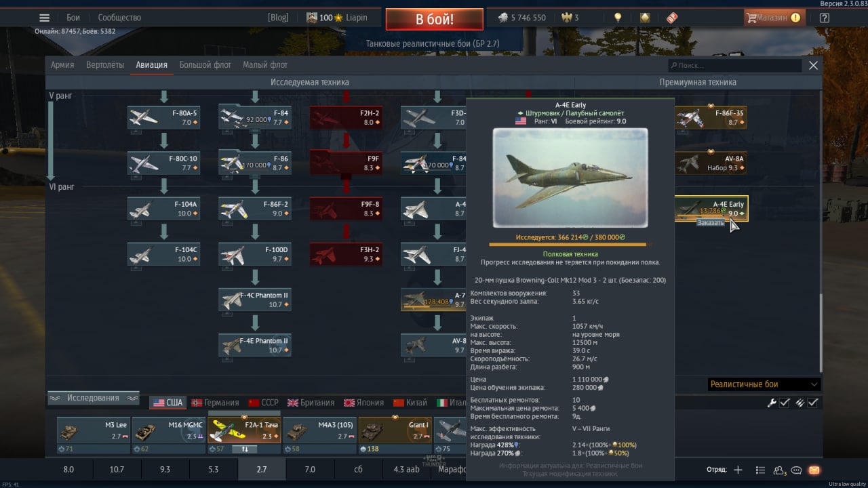Open the chest workshop icon
The height and width of the screenshot is (488, 868).
[x=645, y=18]
